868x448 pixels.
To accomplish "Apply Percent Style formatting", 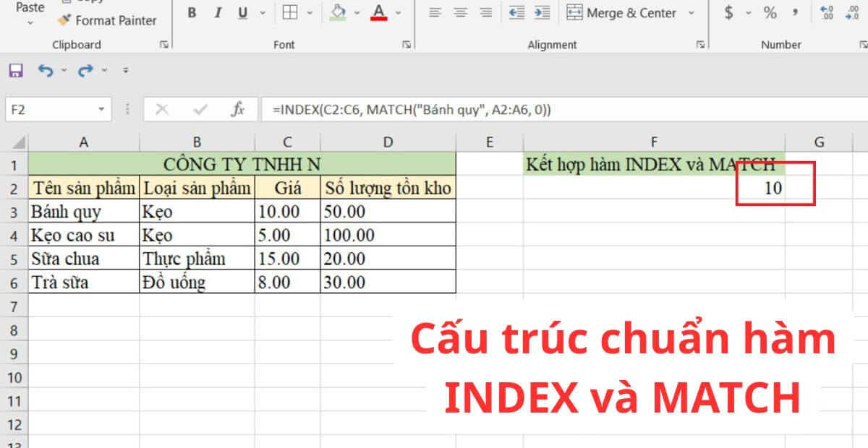I will (770, 12).
